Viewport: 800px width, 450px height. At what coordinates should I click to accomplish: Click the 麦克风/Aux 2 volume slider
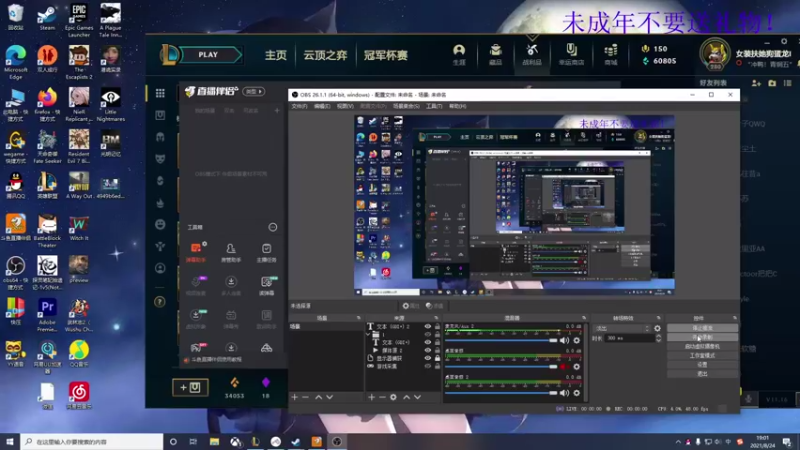(x=501, y=340)
